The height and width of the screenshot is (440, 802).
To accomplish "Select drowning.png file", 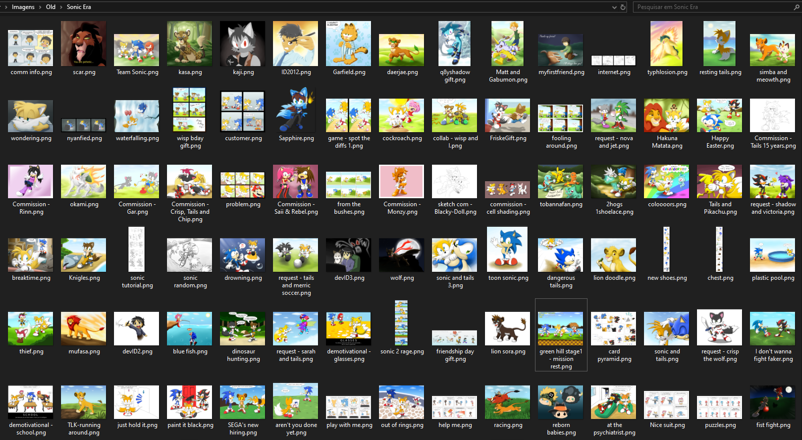I will [x=242, y=255].
